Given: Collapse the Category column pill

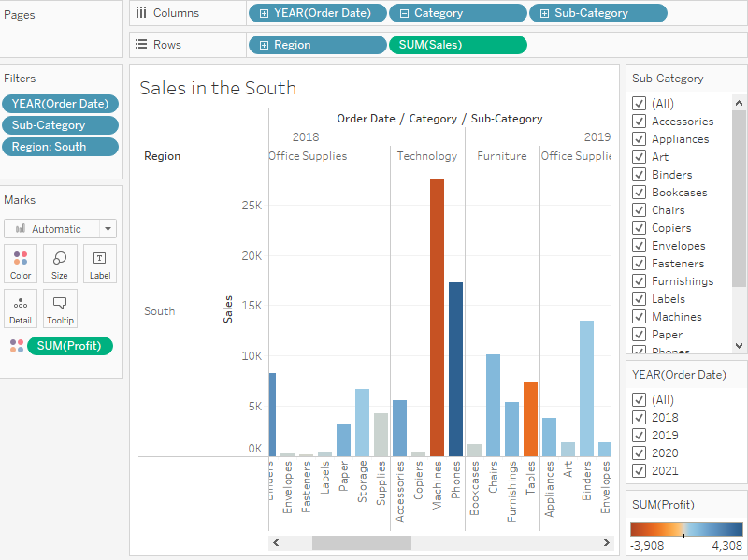Looking at the screenshot, I should click(404, 13).
